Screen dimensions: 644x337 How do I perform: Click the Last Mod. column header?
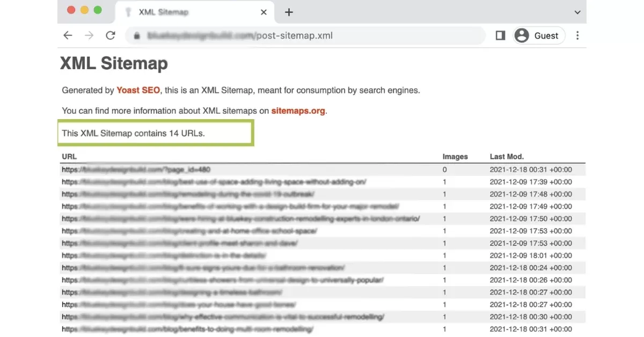(x=507, y=157)
